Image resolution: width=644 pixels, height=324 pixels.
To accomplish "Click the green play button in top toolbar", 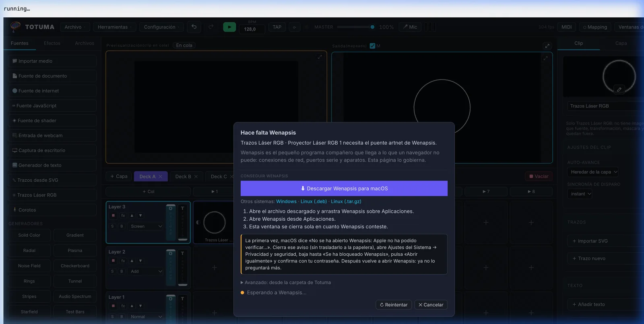I will tap(229, 27).
